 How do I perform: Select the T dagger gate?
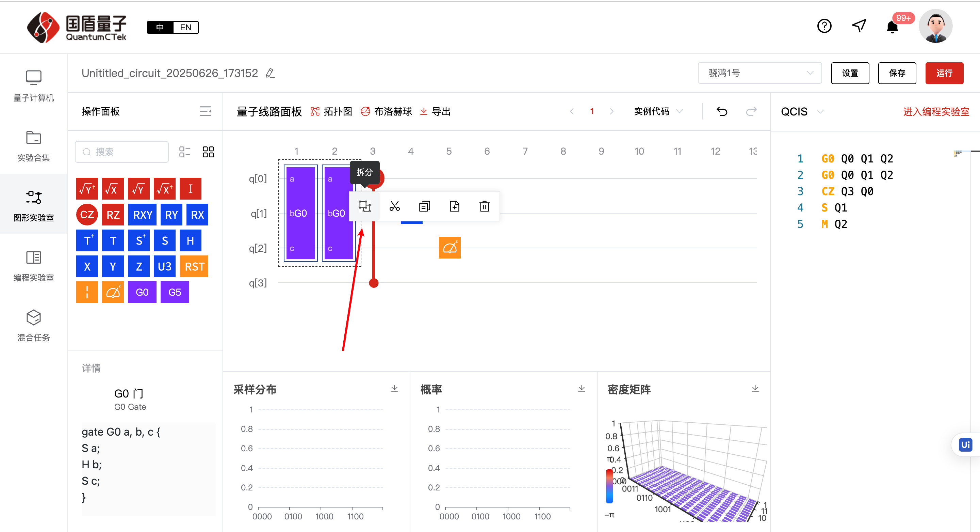87,240
